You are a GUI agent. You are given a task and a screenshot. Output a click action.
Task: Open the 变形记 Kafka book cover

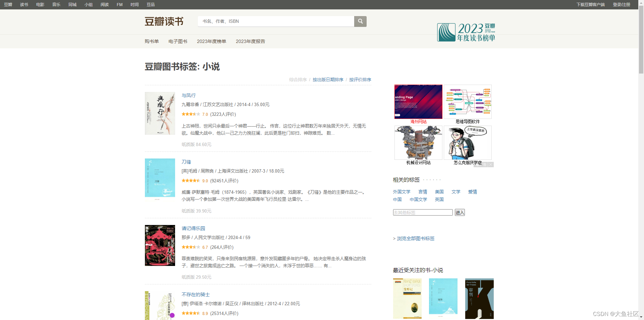(x=407, y=299)
